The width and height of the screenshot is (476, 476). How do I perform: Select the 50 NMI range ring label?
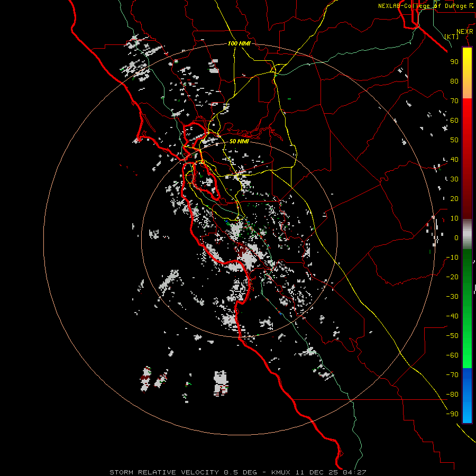coord(239,141)
